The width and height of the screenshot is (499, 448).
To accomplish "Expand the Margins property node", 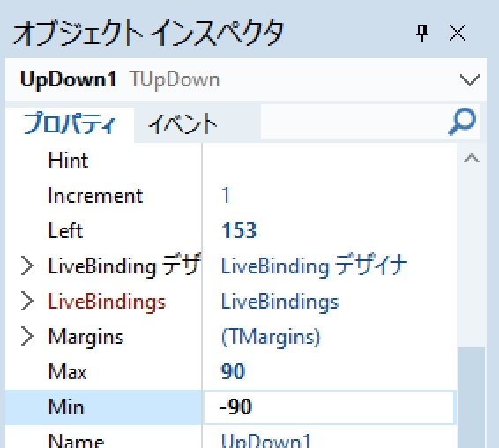I will tap(26, 336).
